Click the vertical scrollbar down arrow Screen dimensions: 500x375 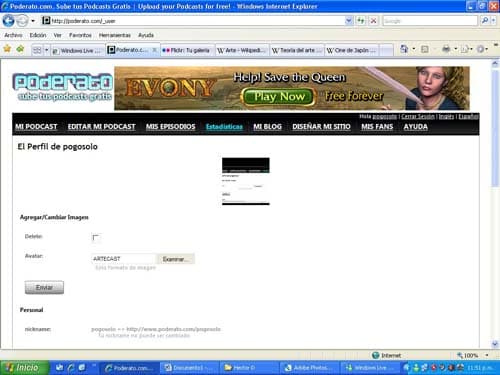click(x=495, y=344)
